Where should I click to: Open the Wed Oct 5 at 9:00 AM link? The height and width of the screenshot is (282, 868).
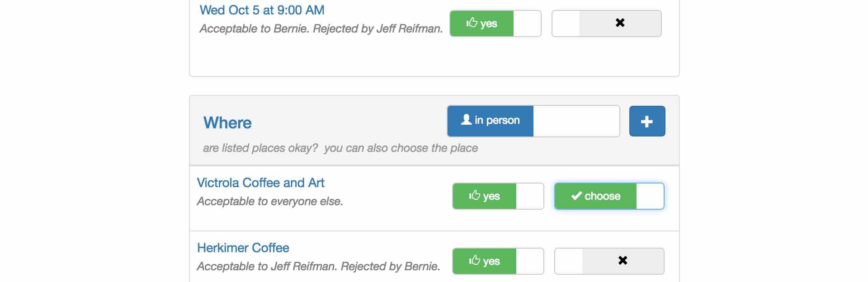pos(262,10)
